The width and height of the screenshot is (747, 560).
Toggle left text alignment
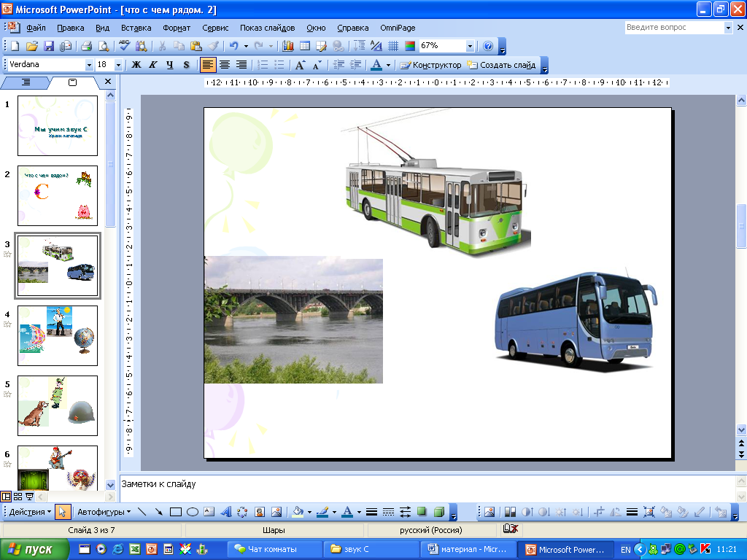208,65
